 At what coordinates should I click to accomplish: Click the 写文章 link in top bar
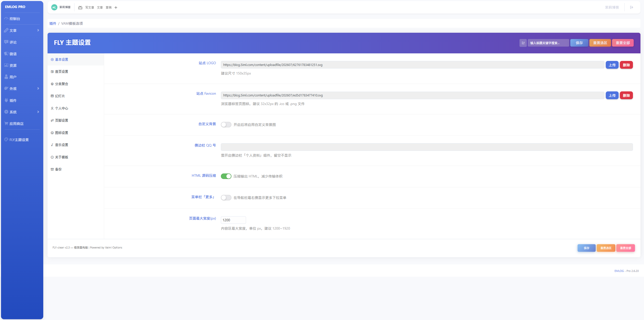click(x=90, y=8)
